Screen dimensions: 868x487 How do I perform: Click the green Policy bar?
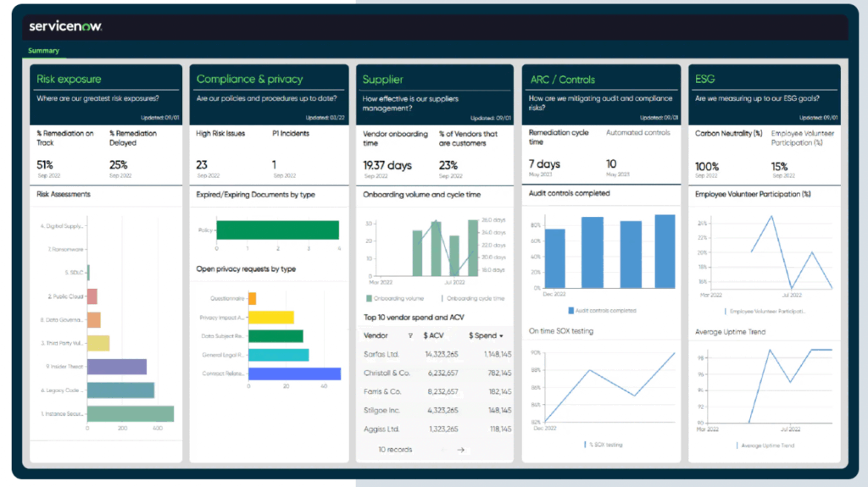tap(277, 230)
